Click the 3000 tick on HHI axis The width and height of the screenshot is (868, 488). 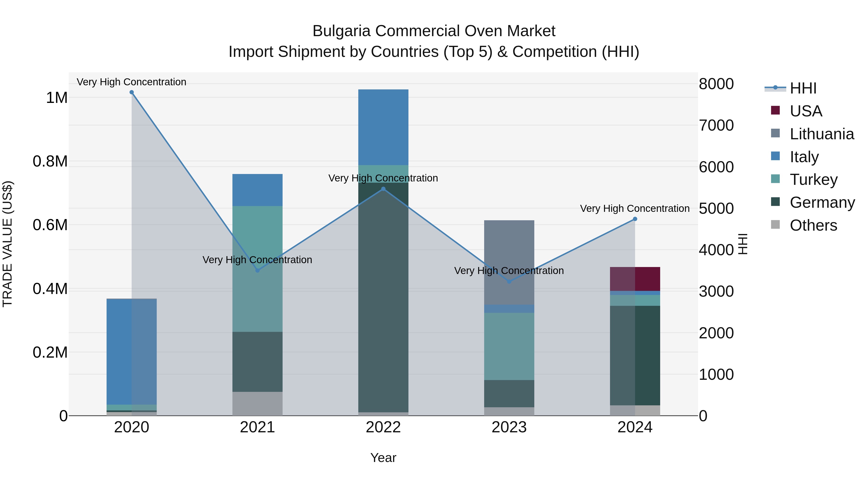716,291
